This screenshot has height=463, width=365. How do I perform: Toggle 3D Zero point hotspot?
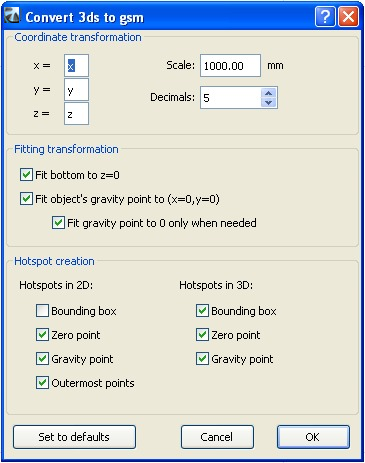(202, 335)
